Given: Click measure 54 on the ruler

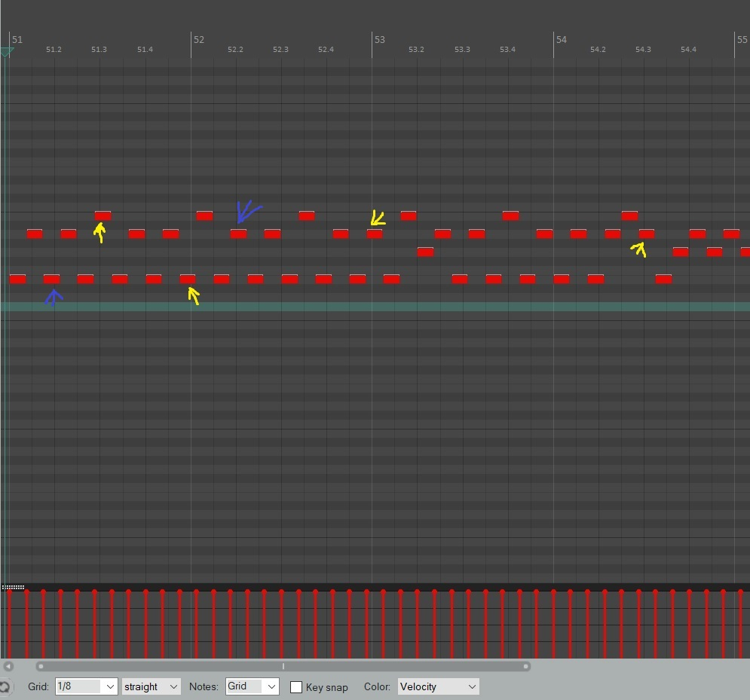Looking at the screenshot, I should 562,40.
